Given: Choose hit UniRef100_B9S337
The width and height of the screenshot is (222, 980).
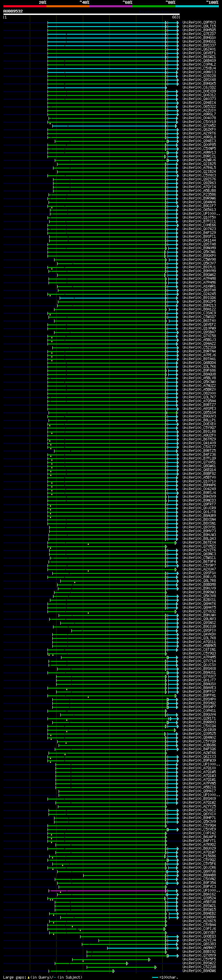Looking at the screenshot, I should 199,45.
